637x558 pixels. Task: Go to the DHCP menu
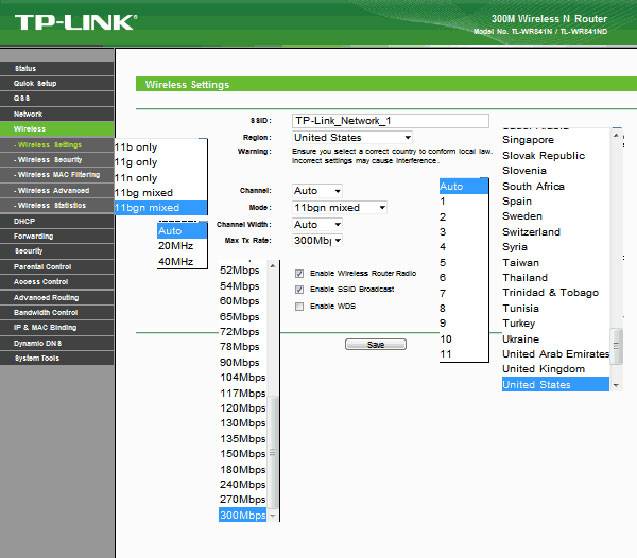pos(25,221)
